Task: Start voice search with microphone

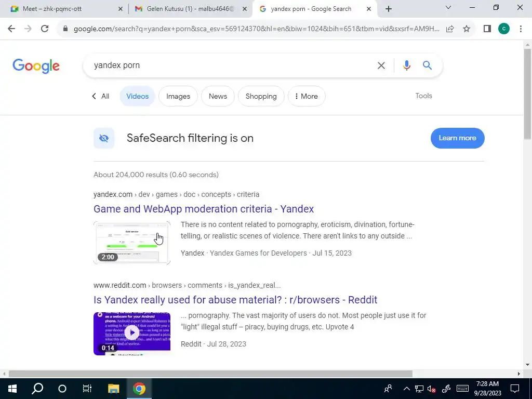Action: coord(406,65)
